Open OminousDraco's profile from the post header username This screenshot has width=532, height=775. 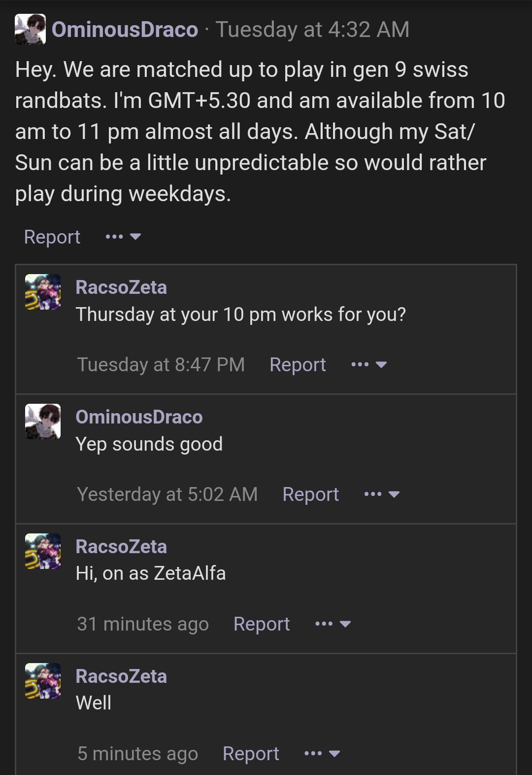125,30
